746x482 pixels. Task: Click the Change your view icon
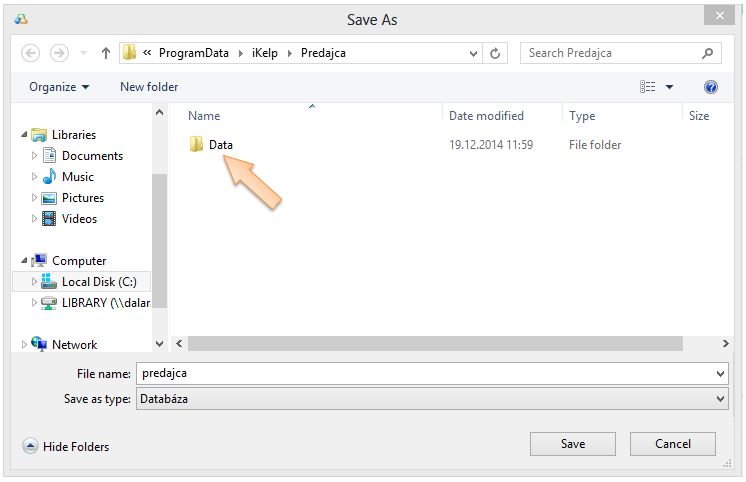click(648, 87)
